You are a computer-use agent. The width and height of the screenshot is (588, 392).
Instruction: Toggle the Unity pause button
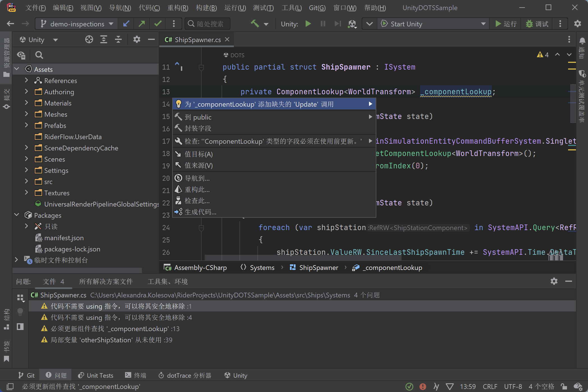tap(323, 24)
